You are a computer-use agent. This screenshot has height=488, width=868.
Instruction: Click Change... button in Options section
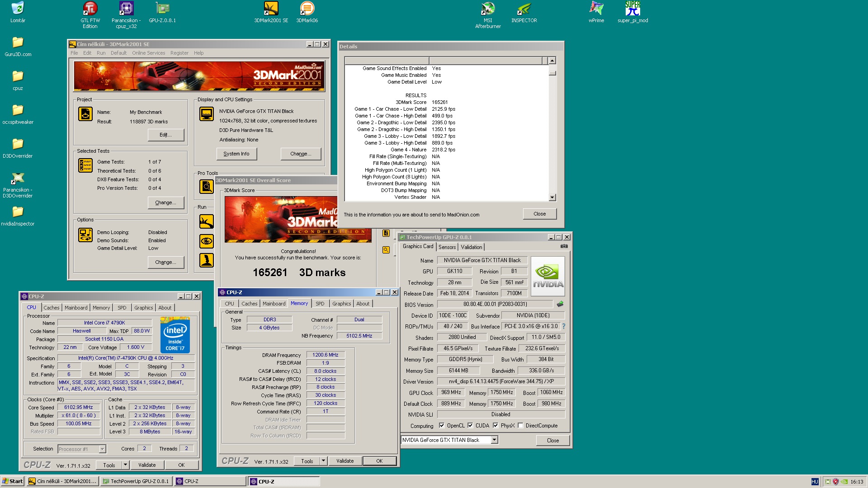coord(165,262)
